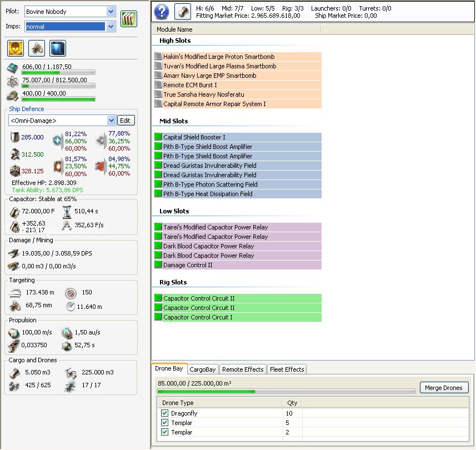Toggle the Templar checkbox with quantity 2

coord(164,432)
